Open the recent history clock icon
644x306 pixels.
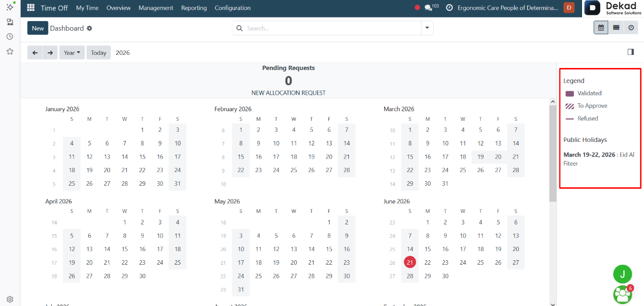[x=10, y=37]
